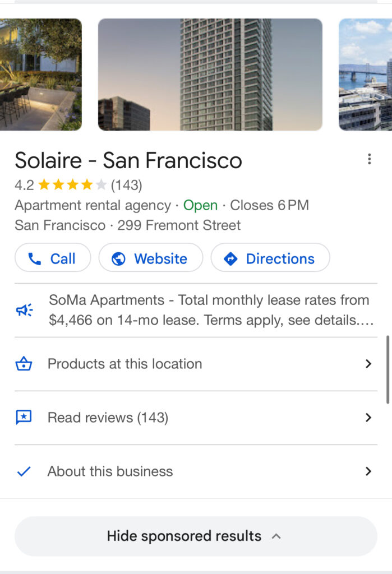The width and height of the screenshot is (392, 574).
Task: Open Products at this location row
Action: 124,364
